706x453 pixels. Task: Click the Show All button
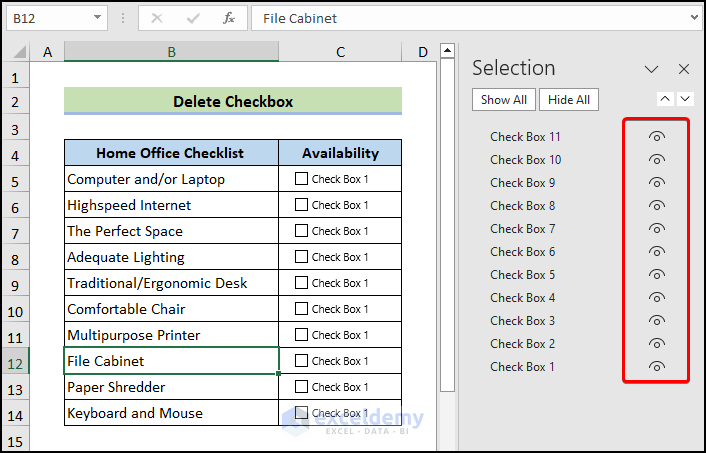(x=504, y=99)
